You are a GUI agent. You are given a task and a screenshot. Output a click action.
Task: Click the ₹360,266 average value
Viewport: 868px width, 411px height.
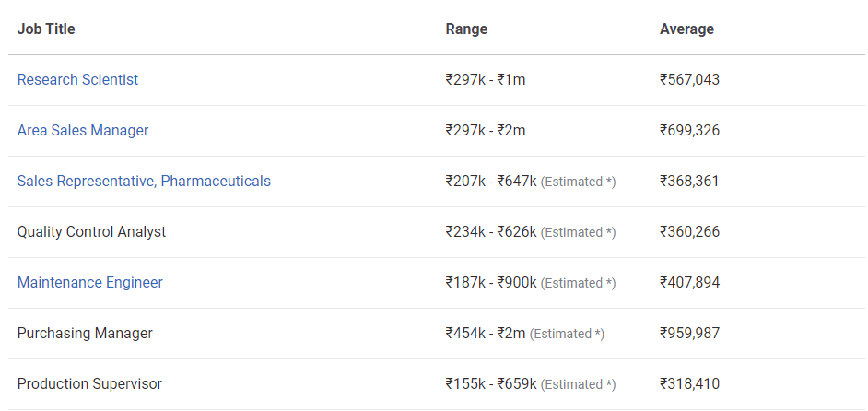point(690,231)
